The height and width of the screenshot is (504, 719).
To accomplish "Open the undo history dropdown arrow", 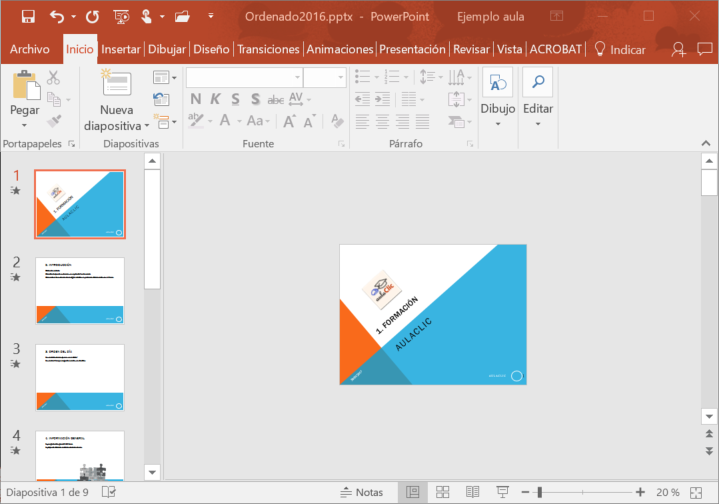I will [x=73, y=17].
